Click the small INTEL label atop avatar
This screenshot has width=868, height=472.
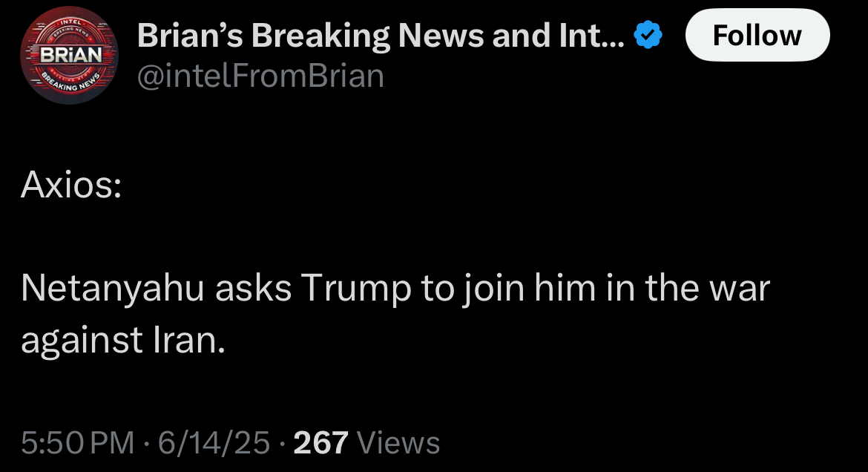pyautogui.click(x=70, y=22)
